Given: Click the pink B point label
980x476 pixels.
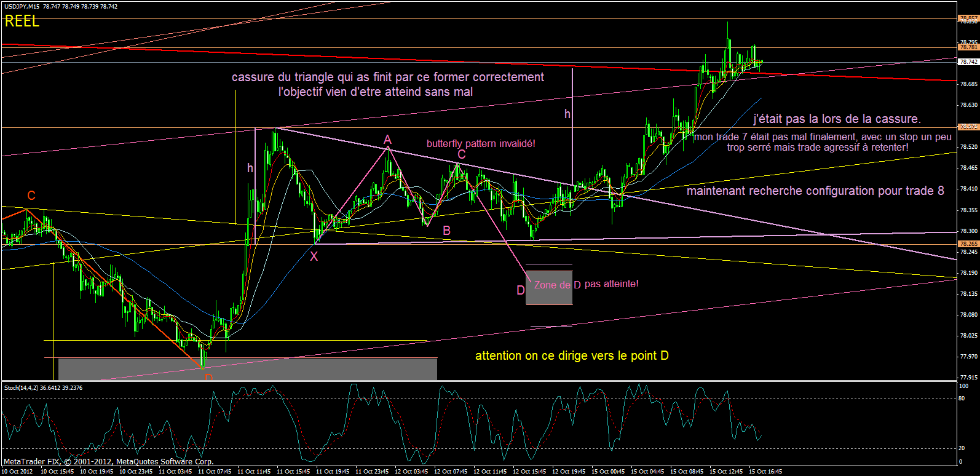Looking at the screenshot, I should pyautogui.click(x=447, y=231).
